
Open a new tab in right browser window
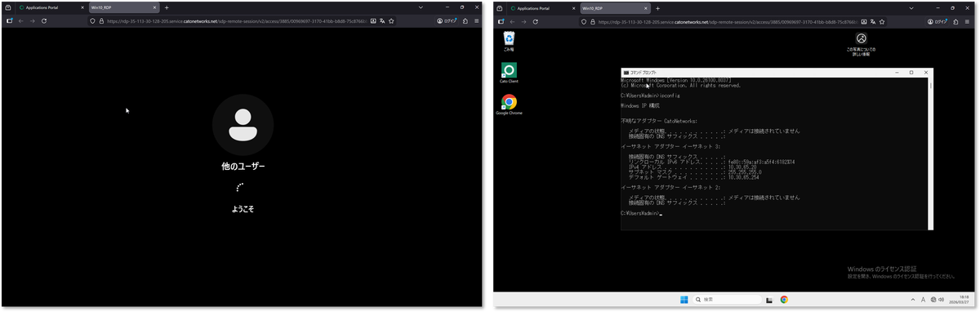tap(658, 7)
